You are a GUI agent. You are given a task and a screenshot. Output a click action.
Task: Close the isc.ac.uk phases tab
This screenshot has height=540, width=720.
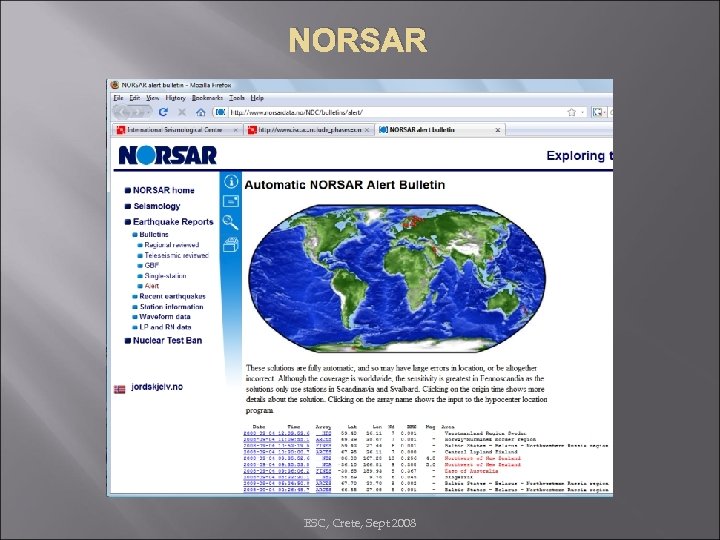pyautogui.click(x=367, y=130)
